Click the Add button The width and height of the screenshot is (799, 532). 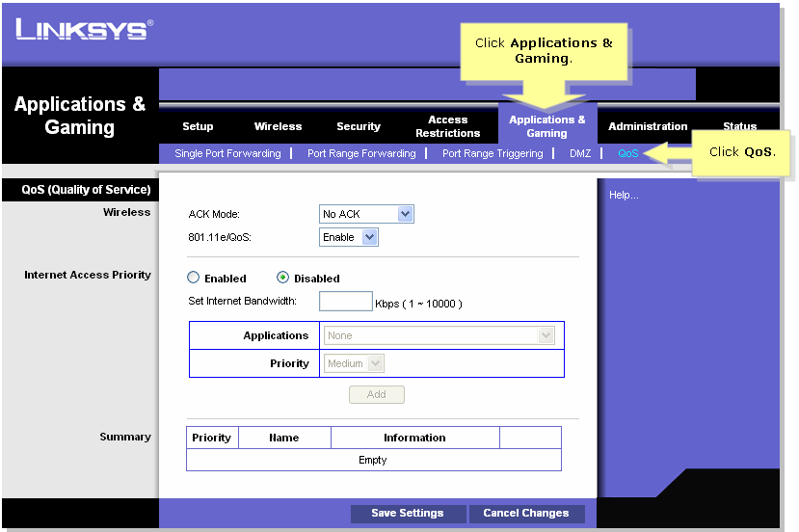tap(377, 394)
